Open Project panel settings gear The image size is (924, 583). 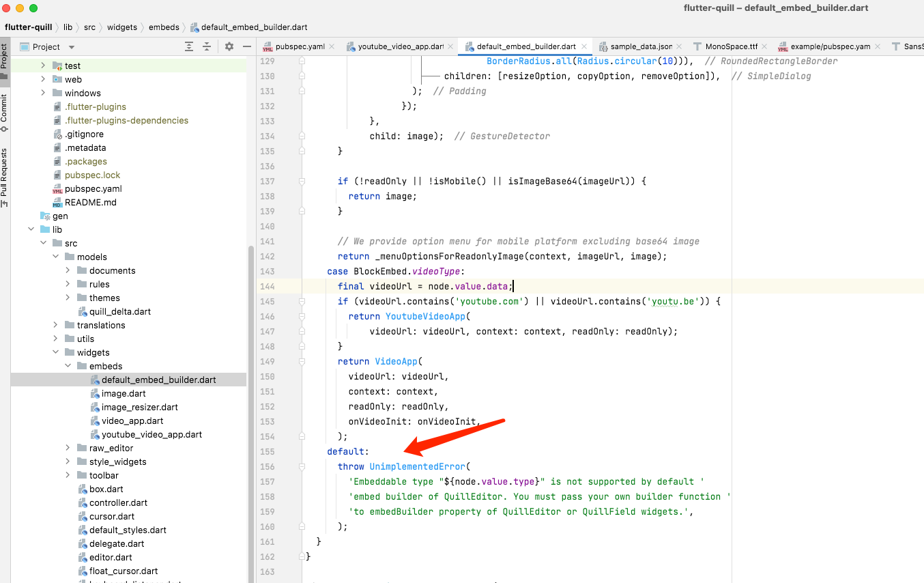[229, 46]
